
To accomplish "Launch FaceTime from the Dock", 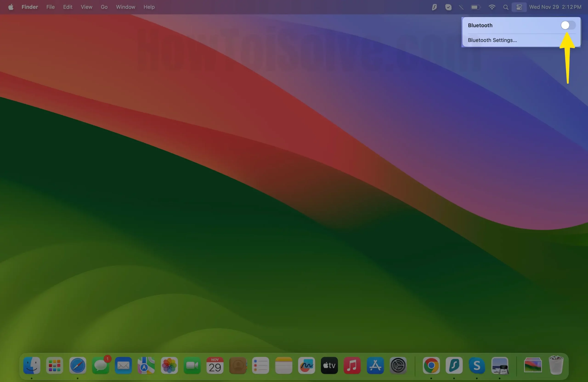I will pos(192,365).
